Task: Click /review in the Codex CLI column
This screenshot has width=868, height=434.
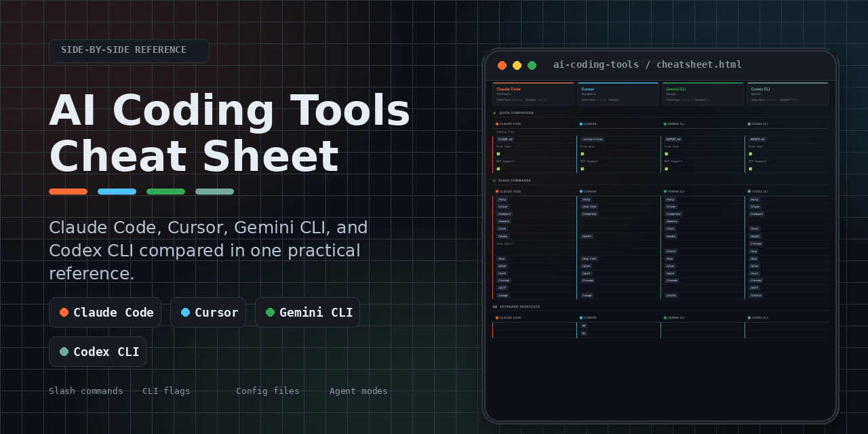Action: 756,243
